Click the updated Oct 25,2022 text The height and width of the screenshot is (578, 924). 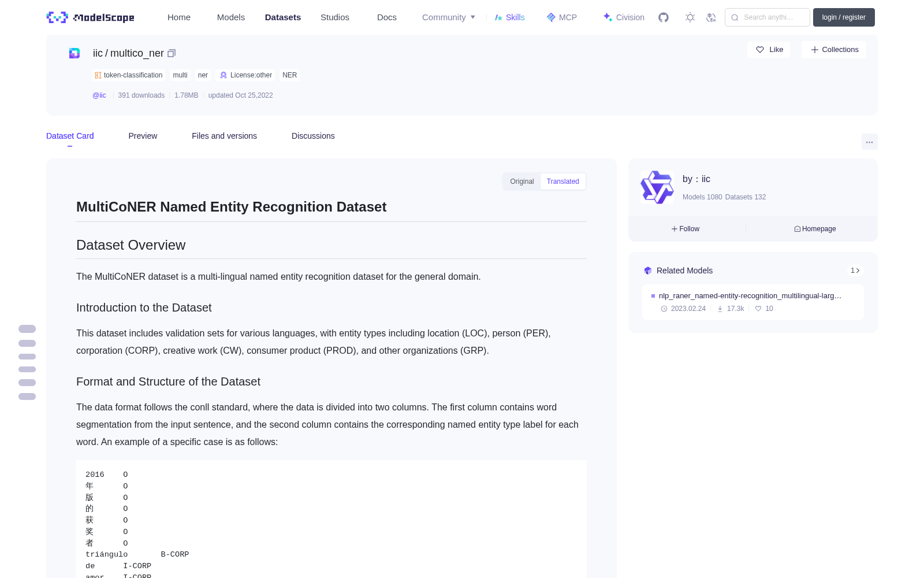[241, 95]
